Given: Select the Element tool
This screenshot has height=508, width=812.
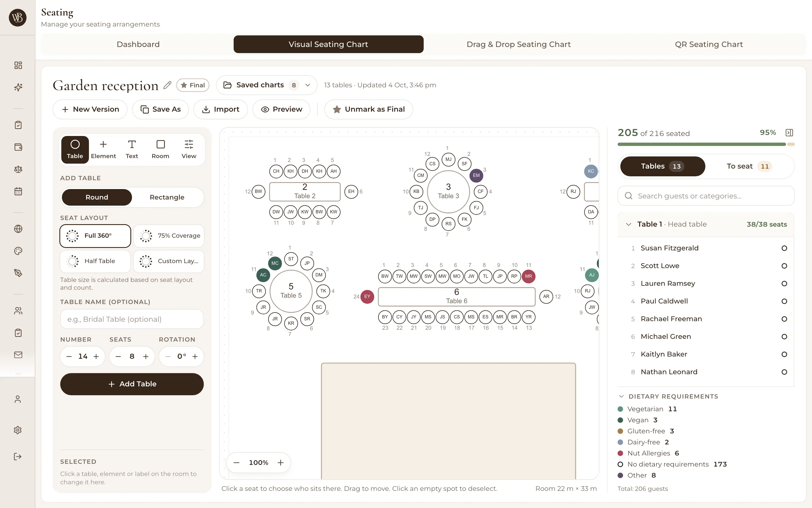Looking at the screenshot, I should tap(103, 150).
